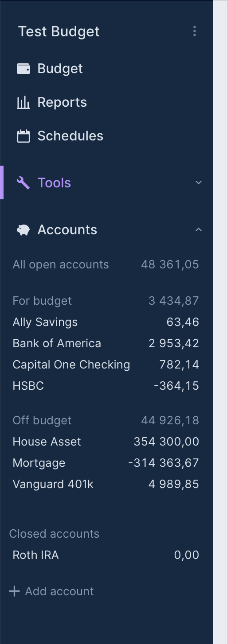This screenshot has width=227, height=644.
Task: Click the plus icon for Add account
Action: (15, 591)
